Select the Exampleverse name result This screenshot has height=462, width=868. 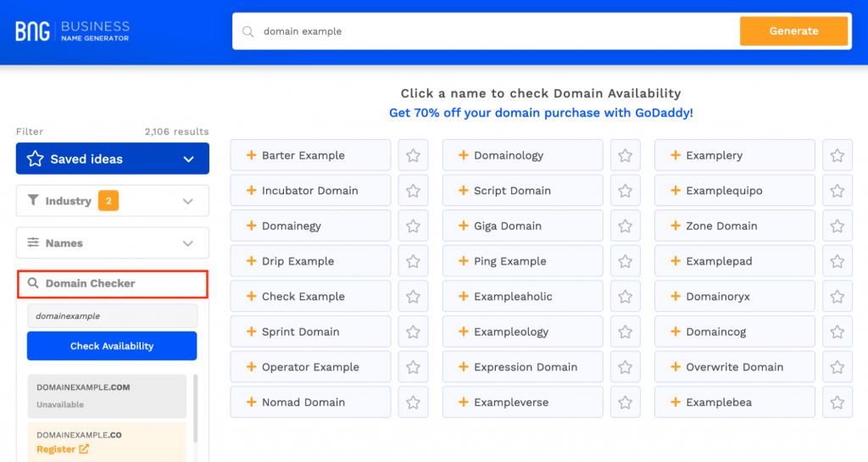click(522, 403)
